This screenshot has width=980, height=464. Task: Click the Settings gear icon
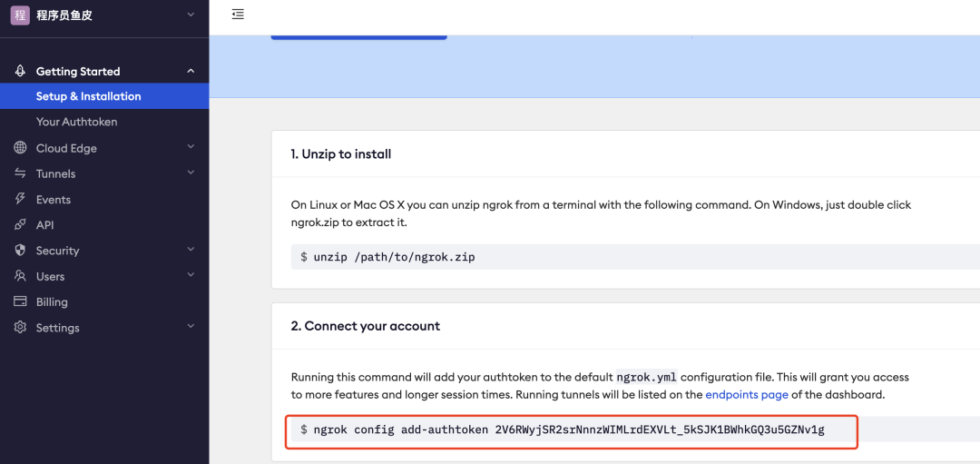point(20,328)
